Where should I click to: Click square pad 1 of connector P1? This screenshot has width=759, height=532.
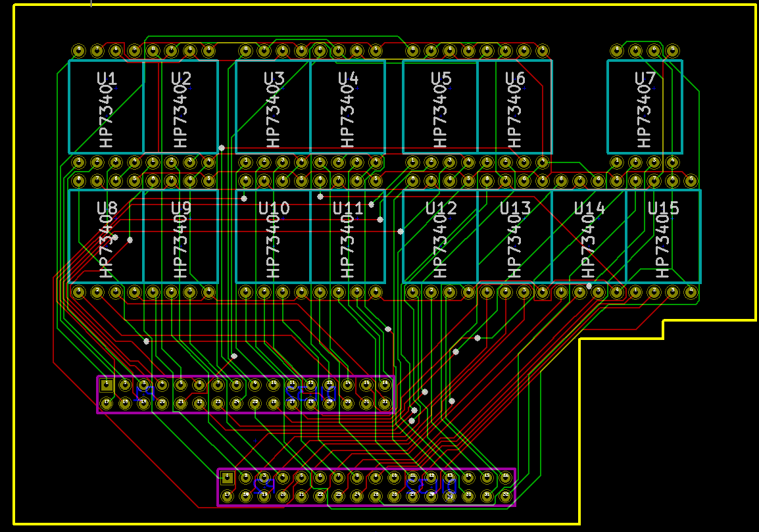click(x=107, y=385)
